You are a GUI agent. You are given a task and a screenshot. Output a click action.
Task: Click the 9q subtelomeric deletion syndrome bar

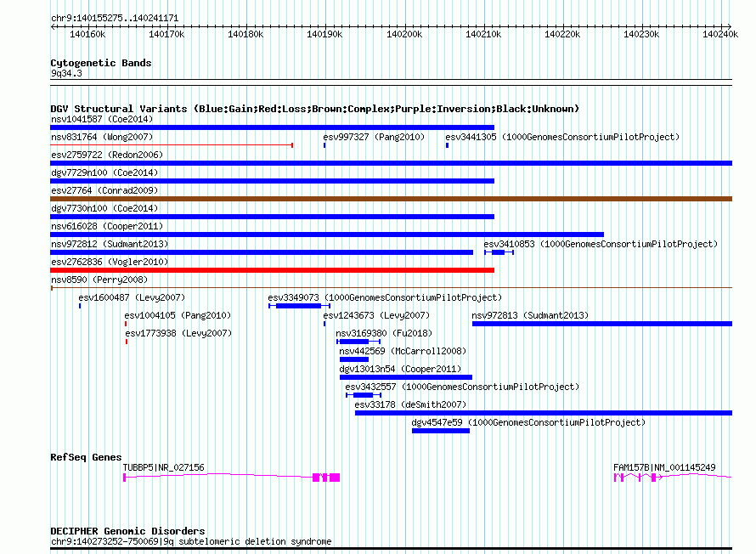(x=391, y=548)
